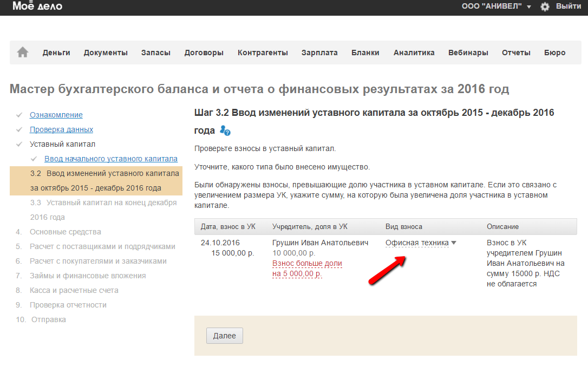Screen dimensions: 588x379
Task: Open settings gear icon in header
Action: (x=545, y=6)
